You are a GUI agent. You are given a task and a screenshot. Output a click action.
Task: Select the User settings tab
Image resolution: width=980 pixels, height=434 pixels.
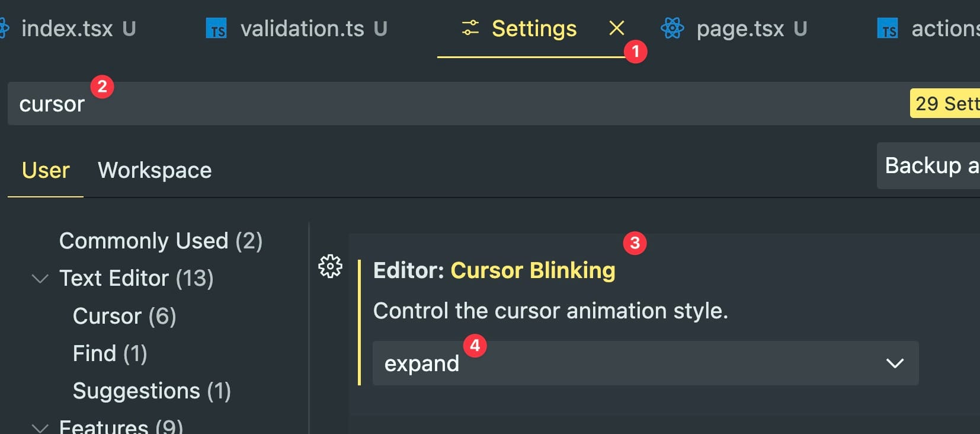46,171
